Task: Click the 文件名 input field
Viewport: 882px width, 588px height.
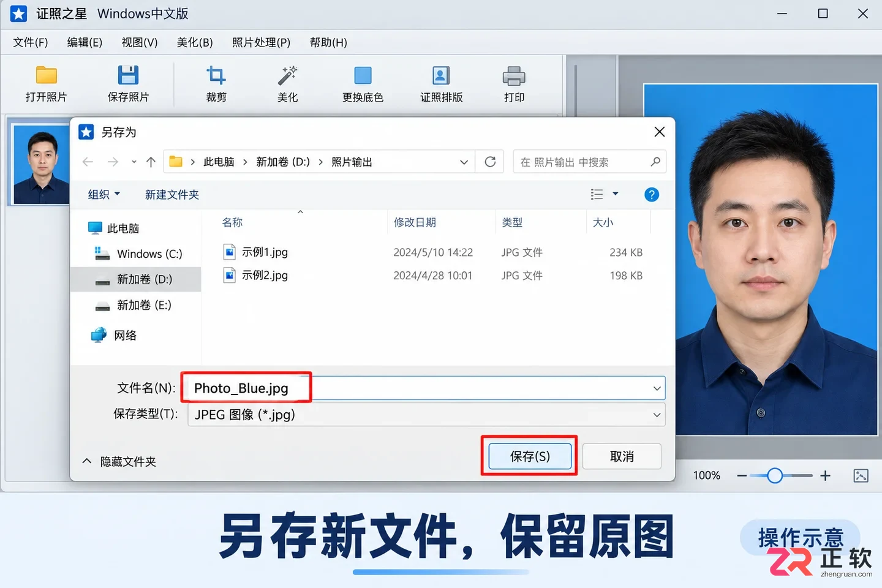Action: tap(426, 388)
